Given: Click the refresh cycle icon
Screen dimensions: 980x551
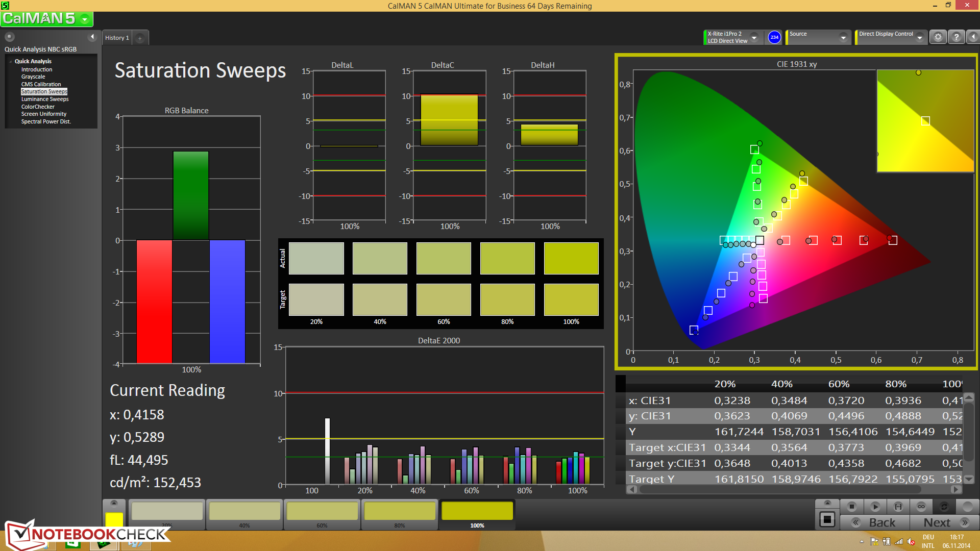Looking at the screenshot, I should click(x=944, y=507).
